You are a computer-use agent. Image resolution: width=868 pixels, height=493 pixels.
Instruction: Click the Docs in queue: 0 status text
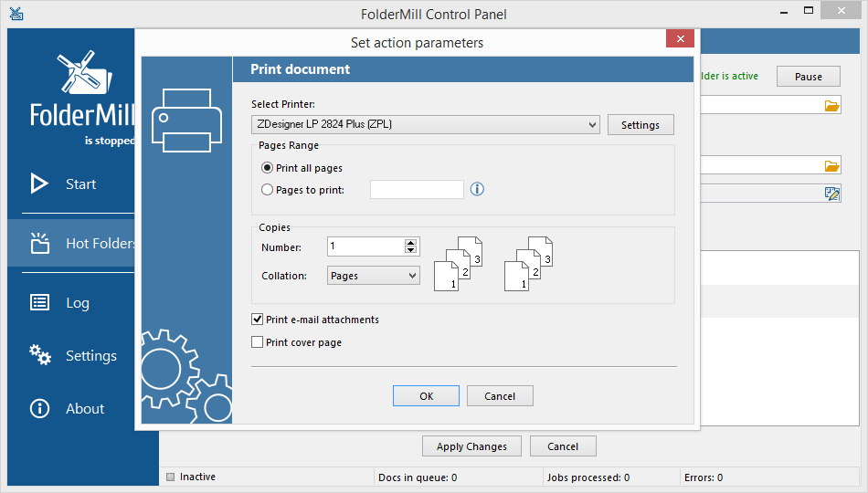click(418, 477)
